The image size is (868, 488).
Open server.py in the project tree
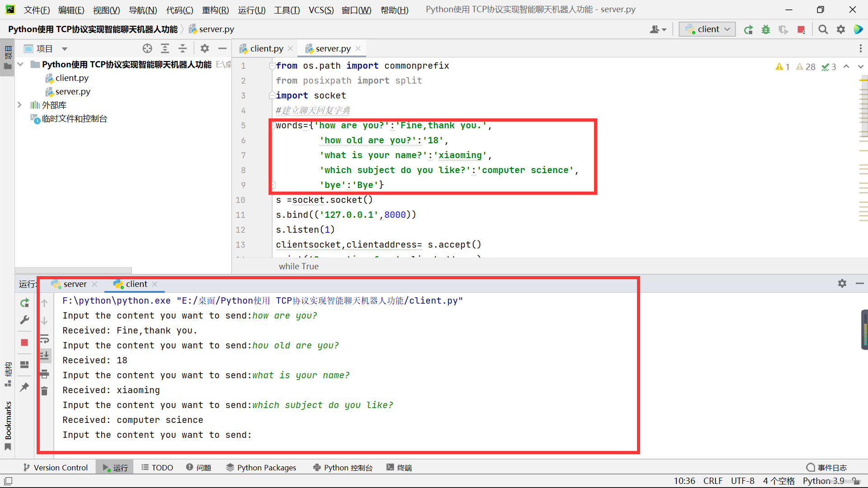[x=73, y=92]
